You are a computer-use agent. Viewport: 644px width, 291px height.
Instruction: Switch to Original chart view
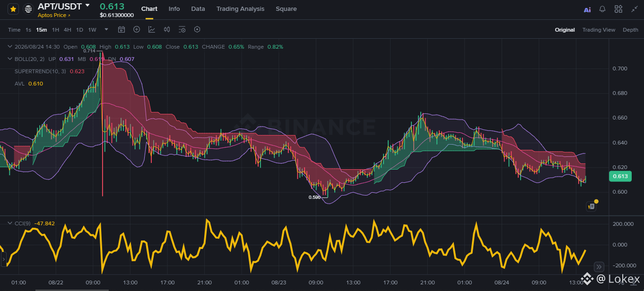pos(565,30)
